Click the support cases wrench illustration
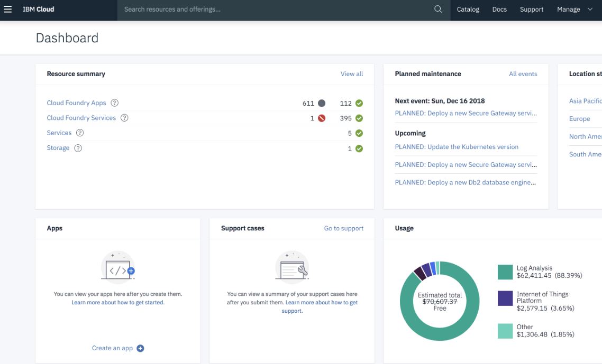 pyautogui.click(x=292, y=267)
